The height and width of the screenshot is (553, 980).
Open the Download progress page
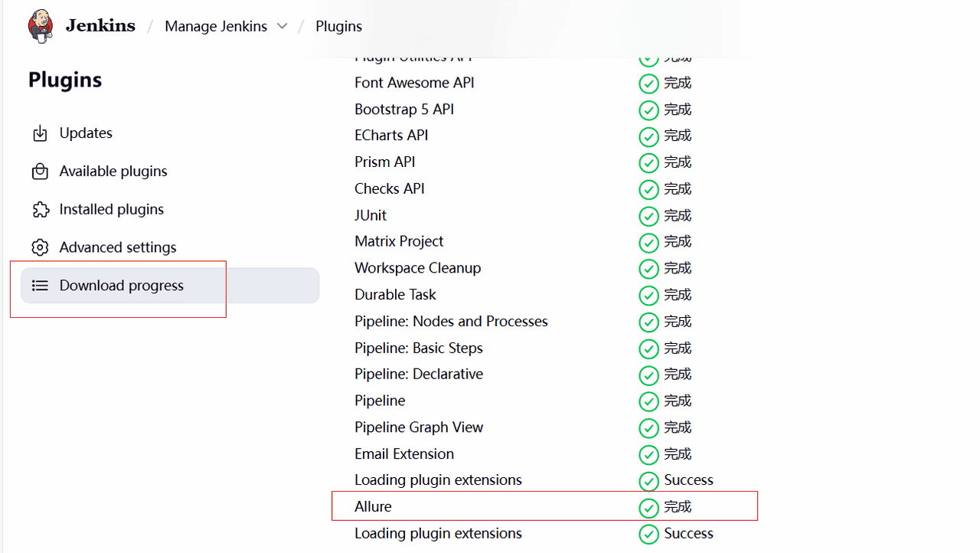[121, 285]
